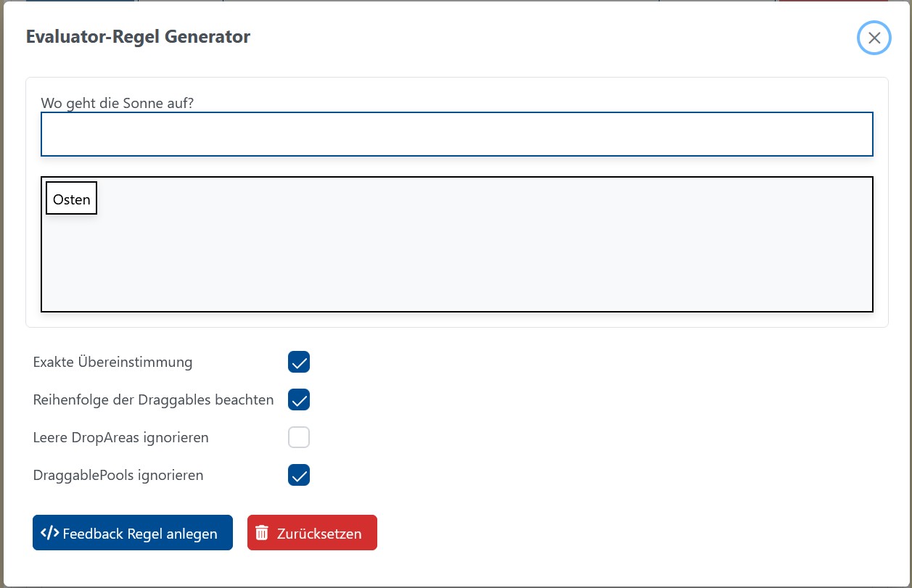Click the code icon on Feedback Regel anlegen
Screen dimensions: 912x588
pos(49,533)
